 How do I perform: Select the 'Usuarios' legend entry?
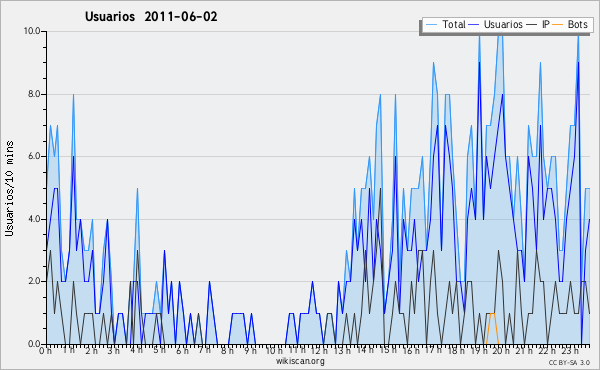pyautogui.click(x=496, y=24)
